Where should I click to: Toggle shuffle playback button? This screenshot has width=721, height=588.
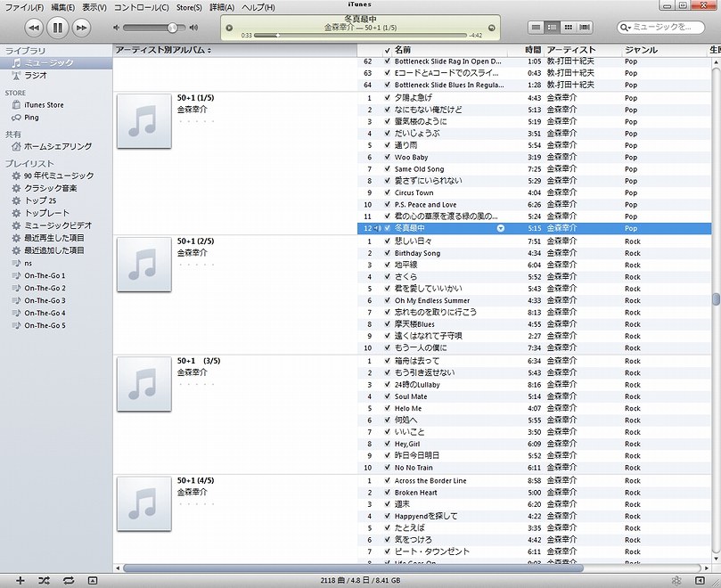coord(45,581)
